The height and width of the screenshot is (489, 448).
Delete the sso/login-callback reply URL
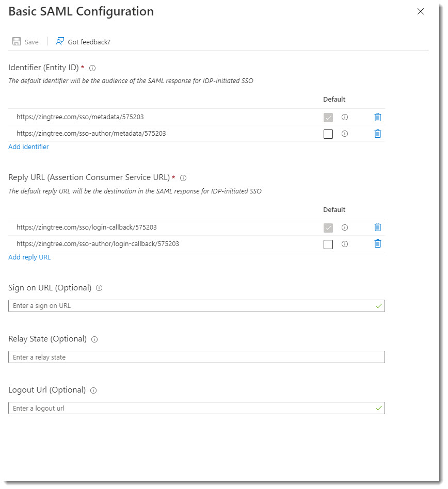377,227
